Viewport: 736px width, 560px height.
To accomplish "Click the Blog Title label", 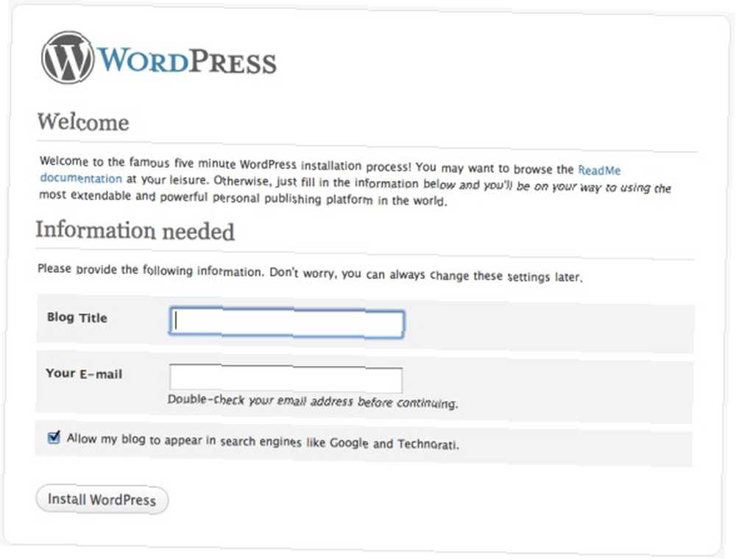I will 77,317.
